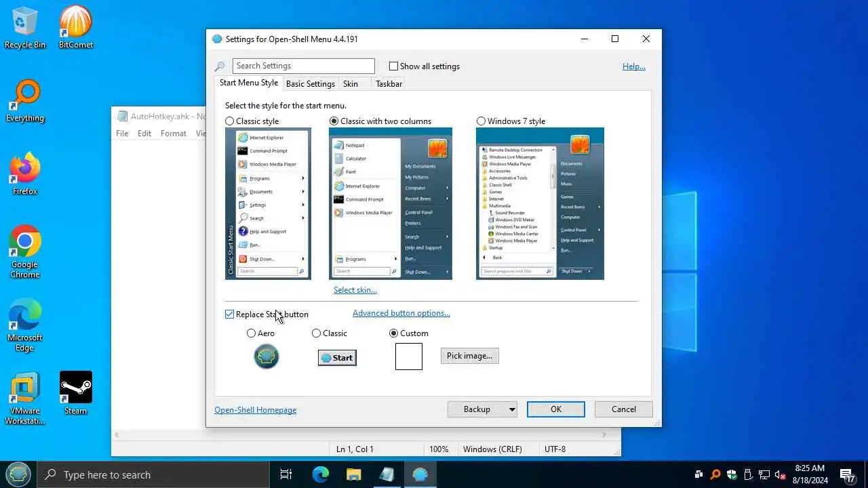Click the Aero start button image
Image resolution: width=868 pixels, height=488 pixels.
click(x=267, y=357)
